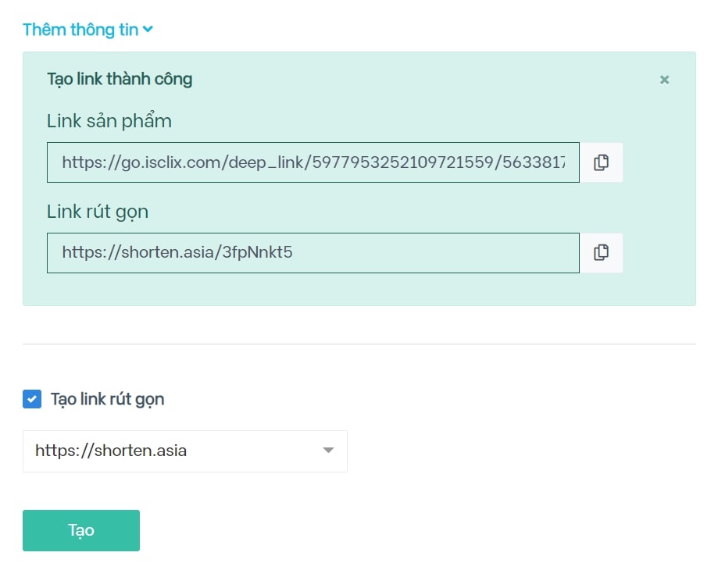Screen dimensions: 718x588
Task: Click the dropdown arrow beside https://shorten.asia
Action: pos(328,451)
